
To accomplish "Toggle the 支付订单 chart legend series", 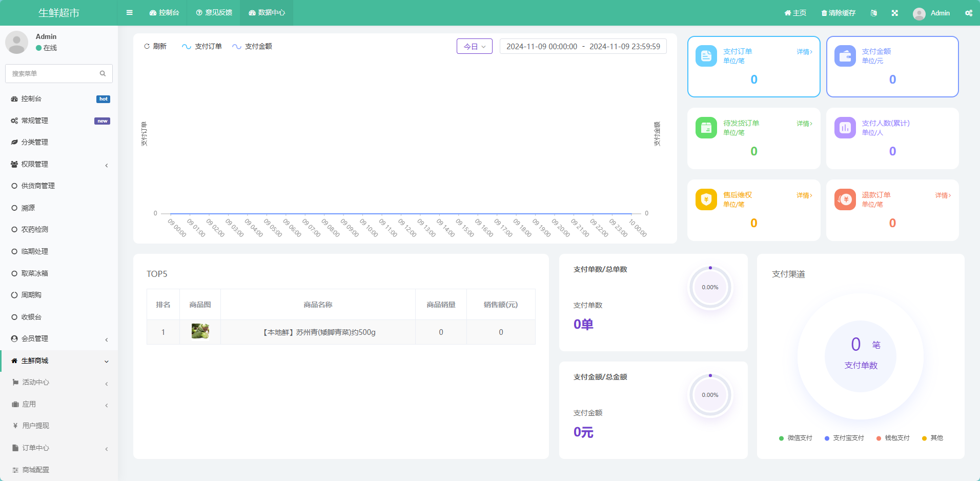I will click(x=202, y=46).
